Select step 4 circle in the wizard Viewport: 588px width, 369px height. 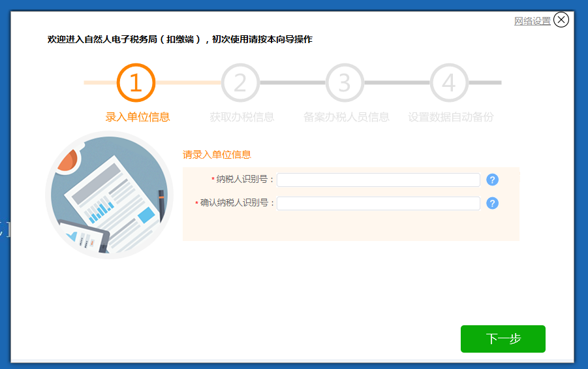click(449, 82)
